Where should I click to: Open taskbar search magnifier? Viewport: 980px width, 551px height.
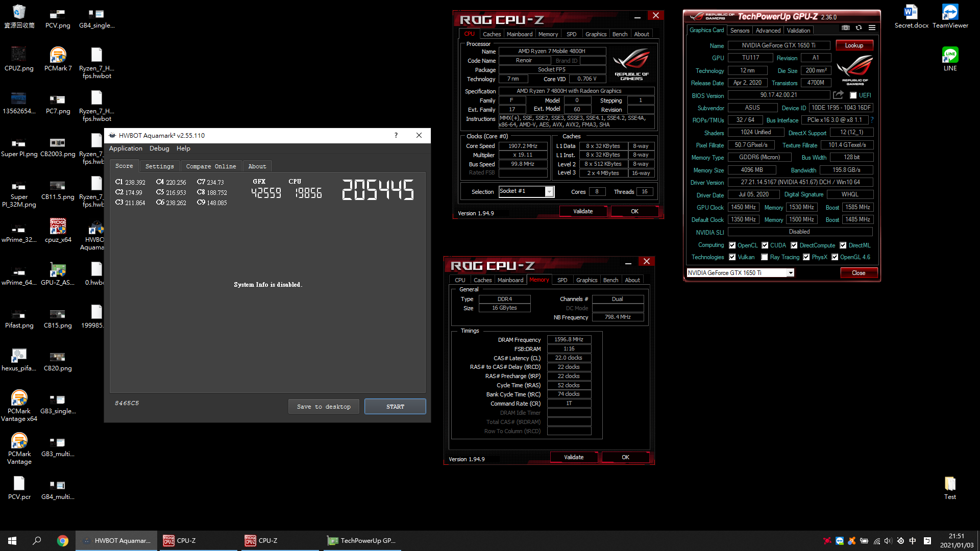[37, 541]
